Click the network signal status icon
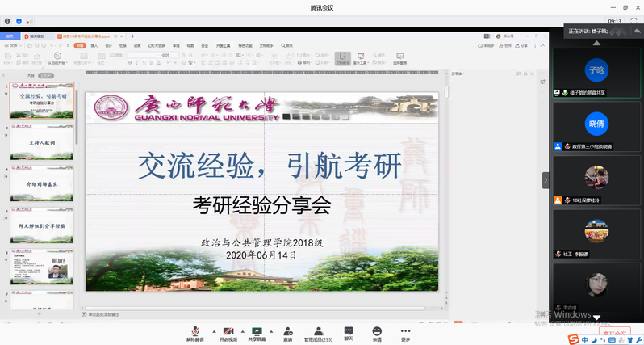644x345 pixels. click(30, 21)
